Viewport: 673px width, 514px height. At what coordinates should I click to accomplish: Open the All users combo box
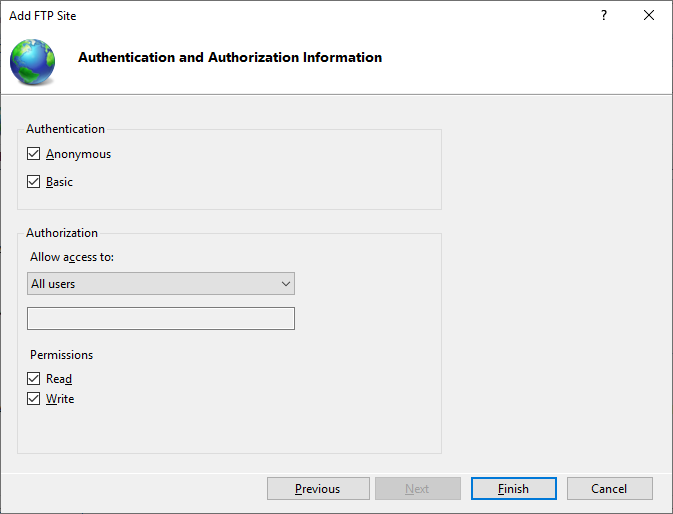[150, 284]
